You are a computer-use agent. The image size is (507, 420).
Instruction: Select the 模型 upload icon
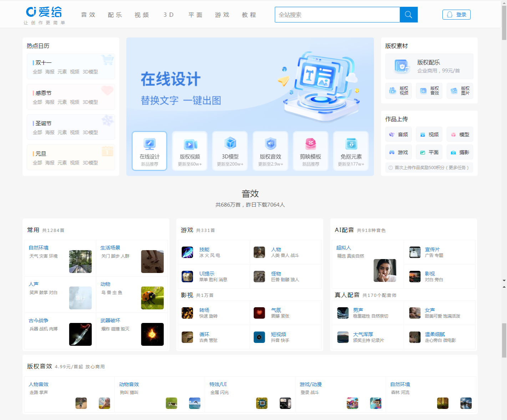pyautogui.click(x=454, y=134)
